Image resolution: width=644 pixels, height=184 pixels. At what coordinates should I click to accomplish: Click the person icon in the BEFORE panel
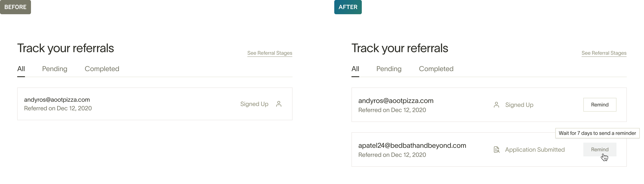click(x=279, y=104)
